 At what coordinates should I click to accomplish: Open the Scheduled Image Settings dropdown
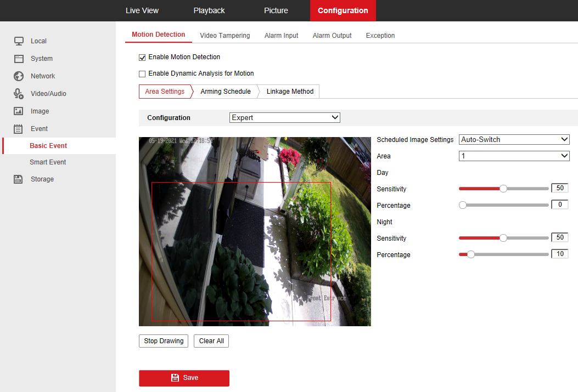tap(514, 139)
